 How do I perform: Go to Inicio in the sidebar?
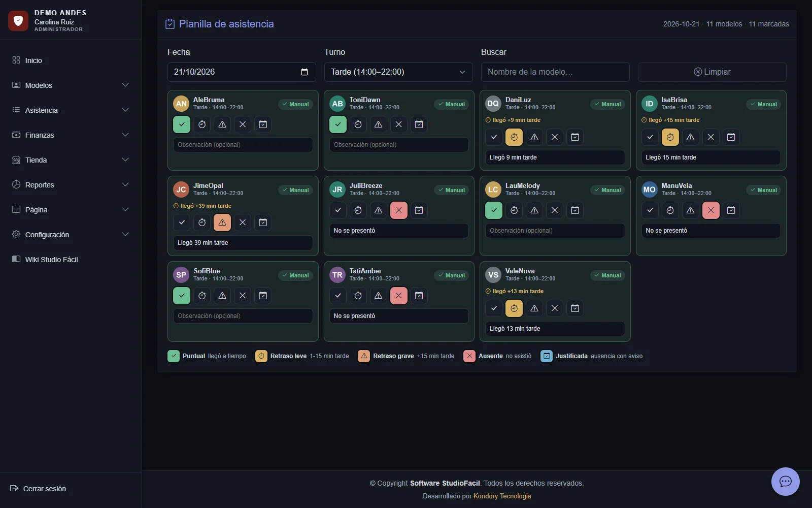point(71,60)
